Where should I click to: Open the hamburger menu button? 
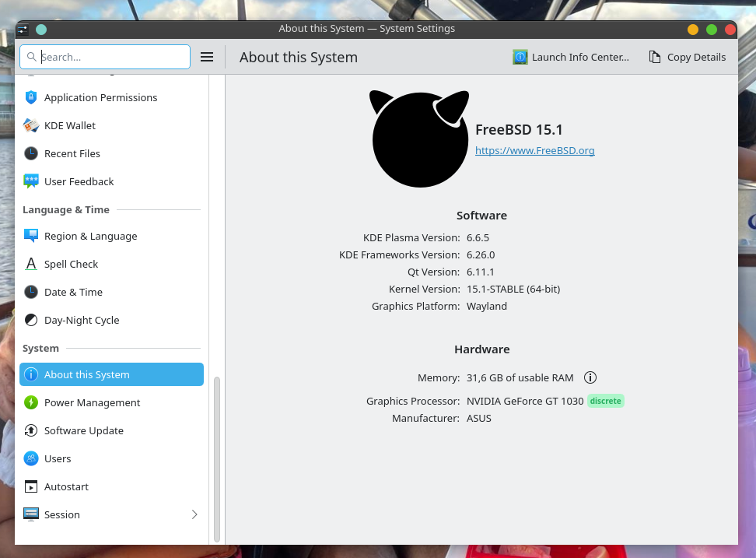coord(207,57)
